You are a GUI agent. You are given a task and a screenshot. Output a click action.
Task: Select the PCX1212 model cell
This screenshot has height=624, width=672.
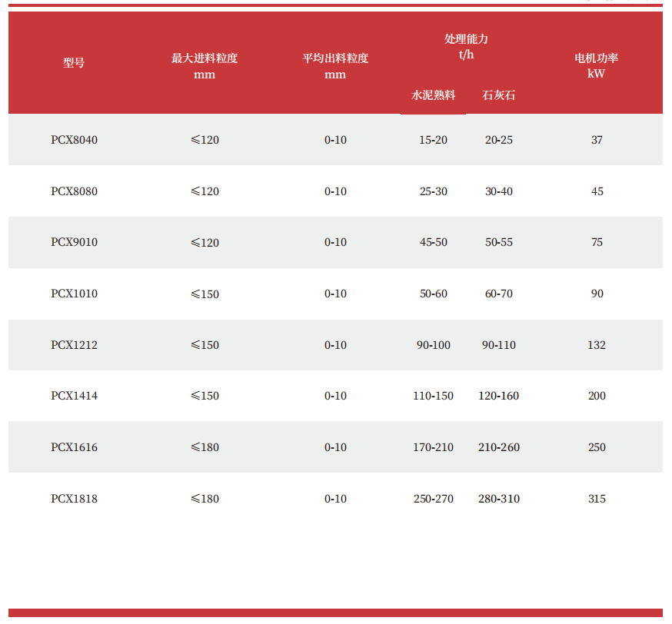pyautogui.click(x=75, y=345)
